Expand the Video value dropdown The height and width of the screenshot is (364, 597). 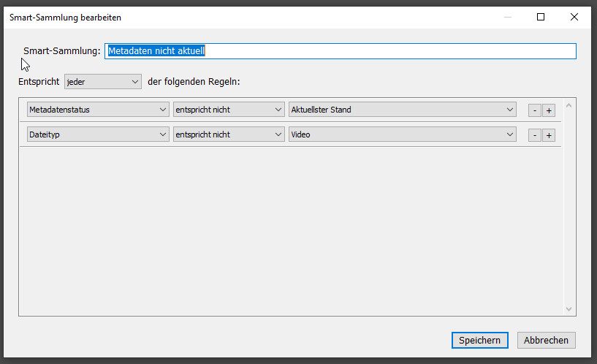tap(403, 134)
